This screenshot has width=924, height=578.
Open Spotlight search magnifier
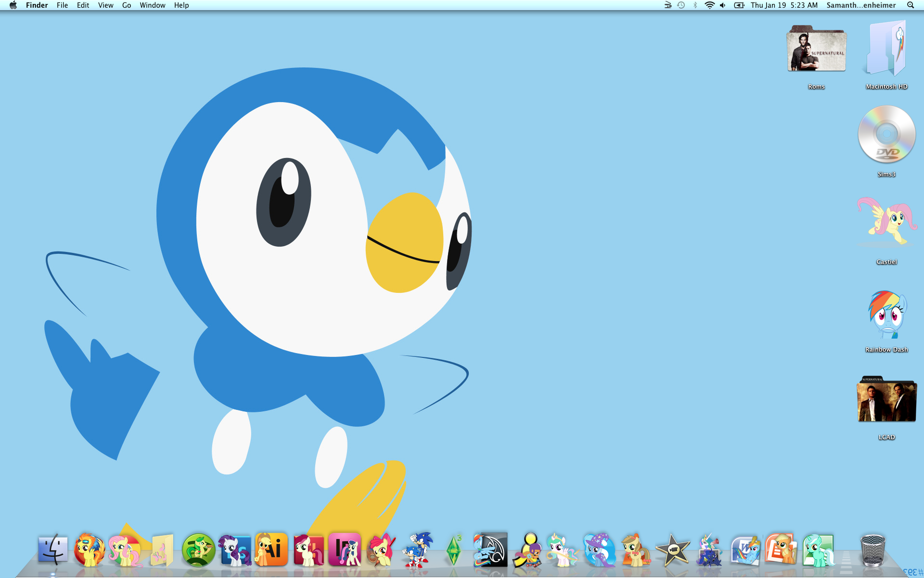(x=911, y=5)
